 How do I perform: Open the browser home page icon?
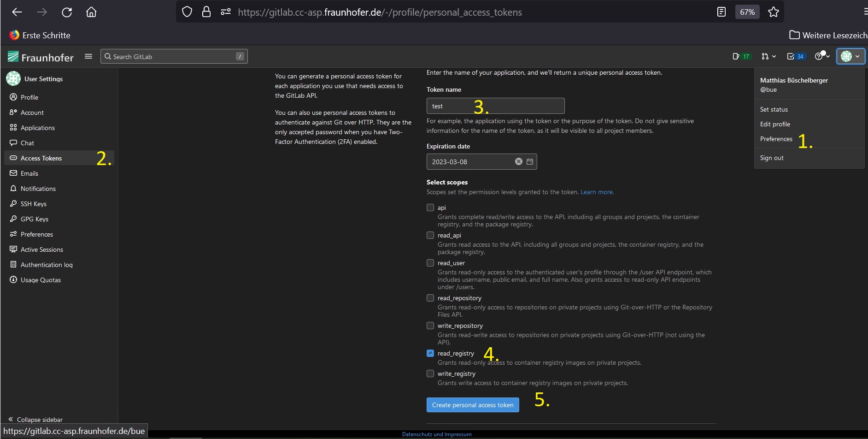pos(91,12)
